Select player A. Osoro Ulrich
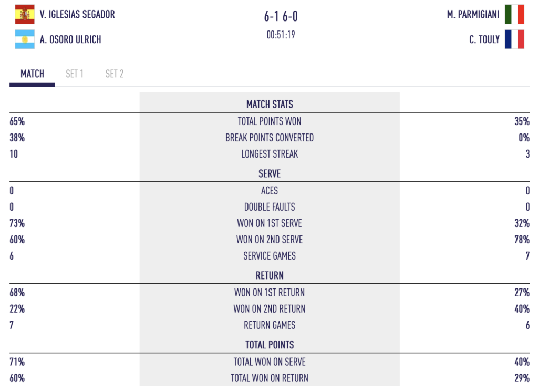This screenshot has width=538, height=392. (70, 39)
